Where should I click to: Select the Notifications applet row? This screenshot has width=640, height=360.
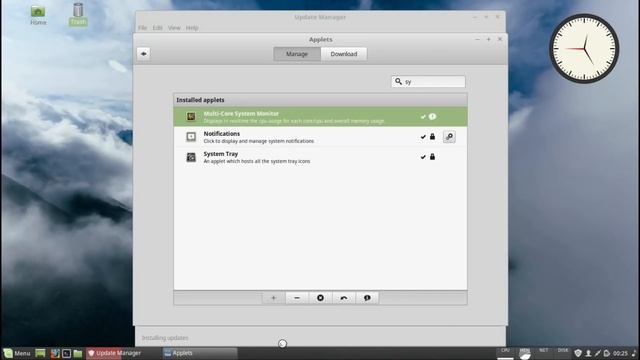click(x=320, y=137)
